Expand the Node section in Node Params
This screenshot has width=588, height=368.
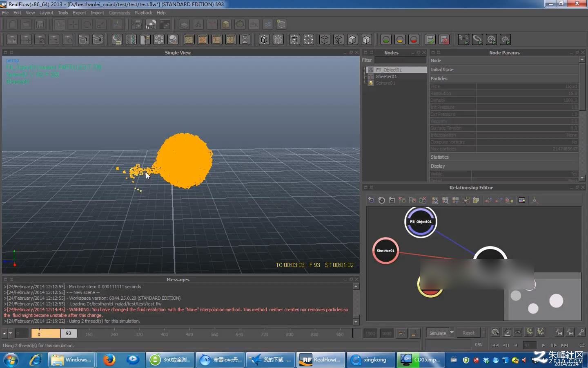[504, 61]
